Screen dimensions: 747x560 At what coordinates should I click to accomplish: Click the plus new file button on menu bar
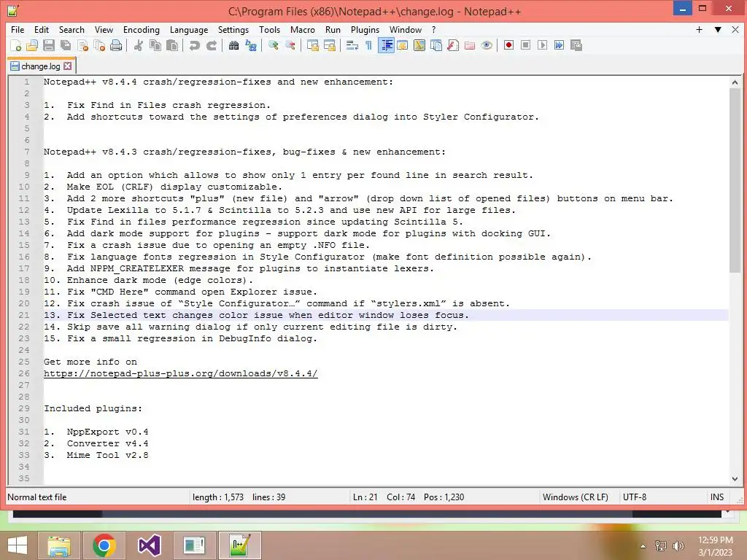point(699,29)
